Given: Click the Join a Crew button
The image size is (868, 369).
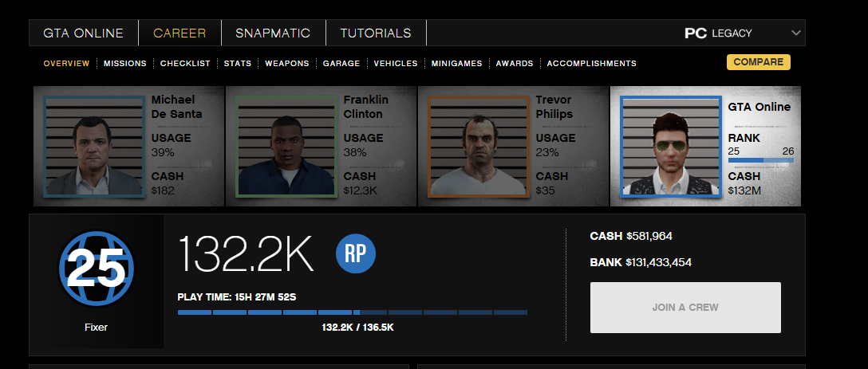Looking at the screenshot, I should pos(685,308).
